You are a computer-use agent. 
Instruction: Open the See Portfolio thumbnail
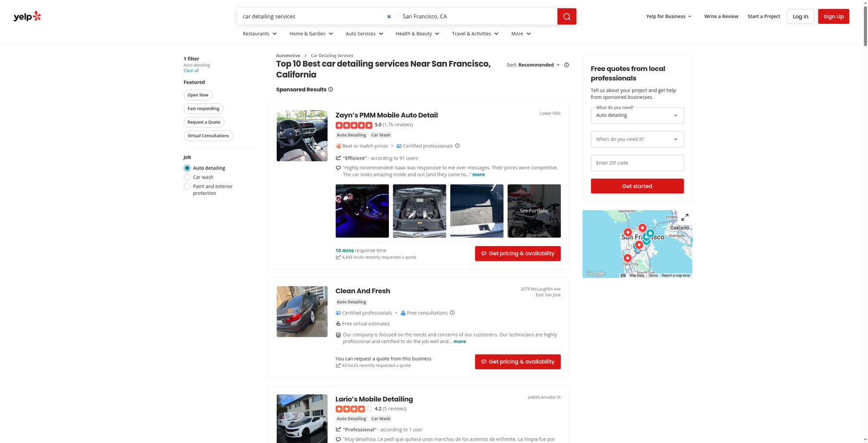click(x=534, y=211)
